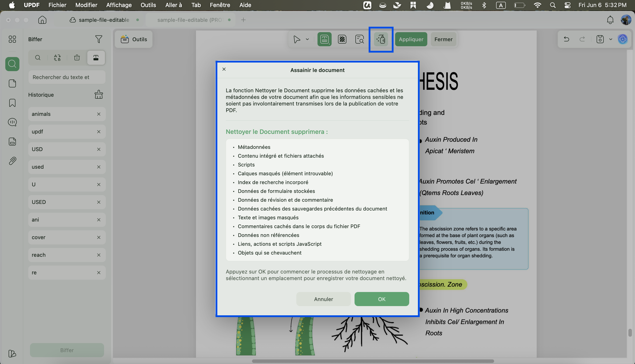Open the Affichage menu

point(119,5)
